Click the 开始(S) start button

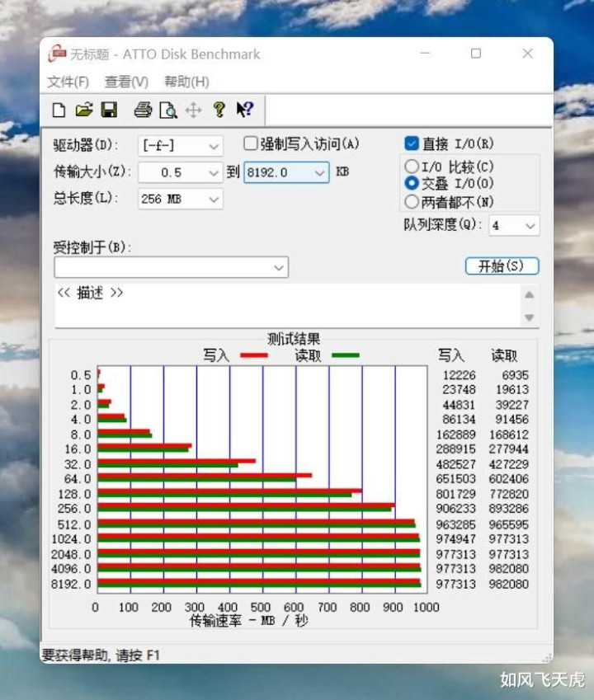502,266
